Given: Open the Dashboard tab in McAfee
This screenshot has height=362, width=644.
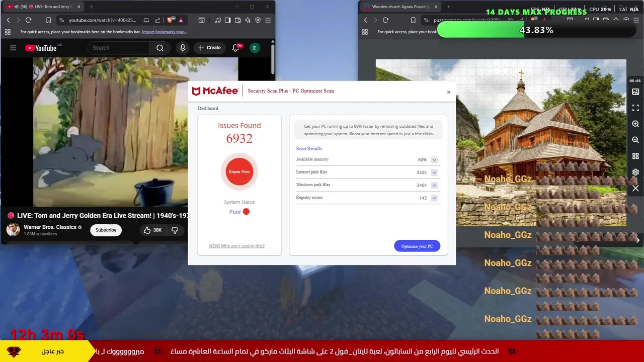Looking at the screenshot, I should coord(208,109).
